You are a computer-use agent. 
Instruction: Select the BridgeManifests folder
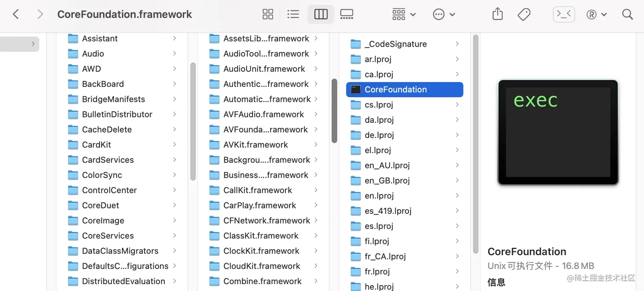pyautogui.click(x=122, y=99)
